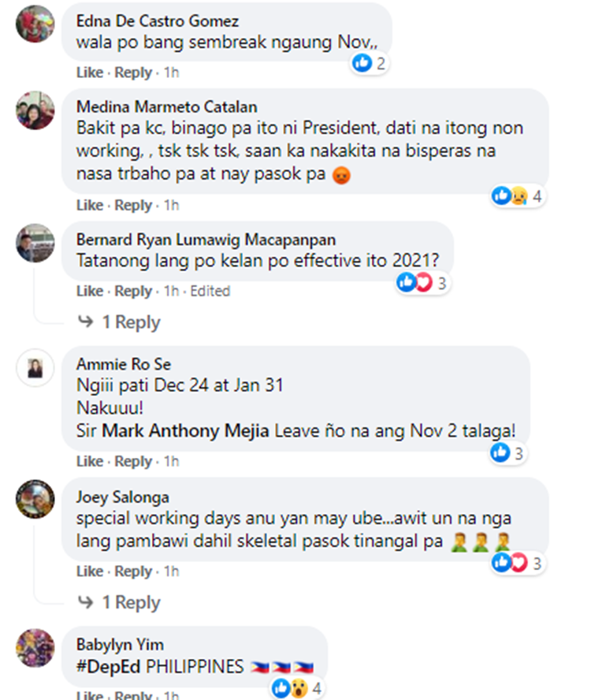View like reactions on Ammie Ro Se's comment

click(x=507, y=453)
